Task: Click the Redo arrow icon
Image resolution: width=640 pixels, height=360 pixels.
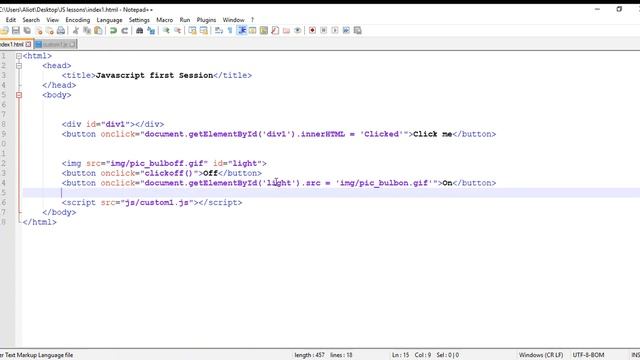Action: click(124, 31)
